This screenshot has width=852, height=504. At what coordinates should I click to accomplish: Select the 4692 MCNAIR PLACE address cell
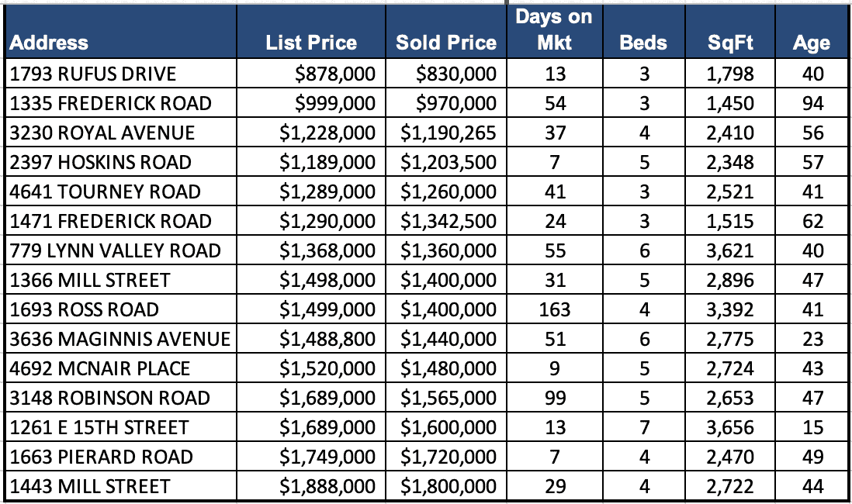click(x=99, y=368)
